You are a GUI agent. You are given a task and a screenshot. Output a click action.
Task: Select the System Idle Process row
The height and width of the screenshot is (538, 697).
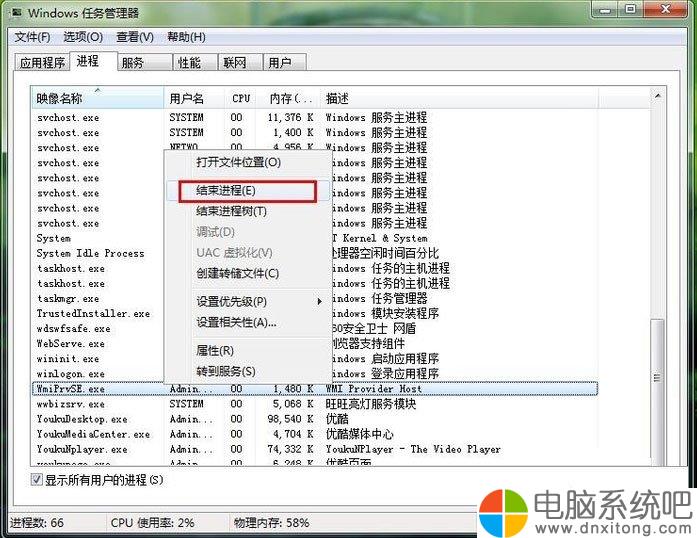point(90,253)
